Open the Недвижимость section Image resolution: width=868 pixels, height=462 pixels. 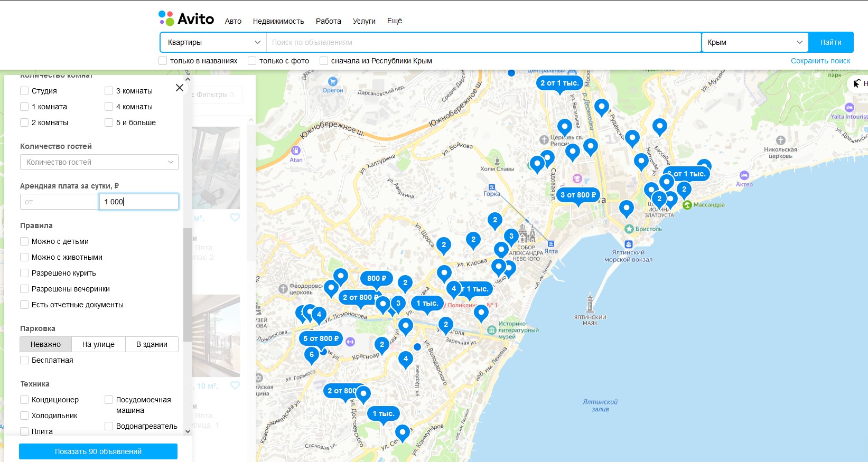278,21
